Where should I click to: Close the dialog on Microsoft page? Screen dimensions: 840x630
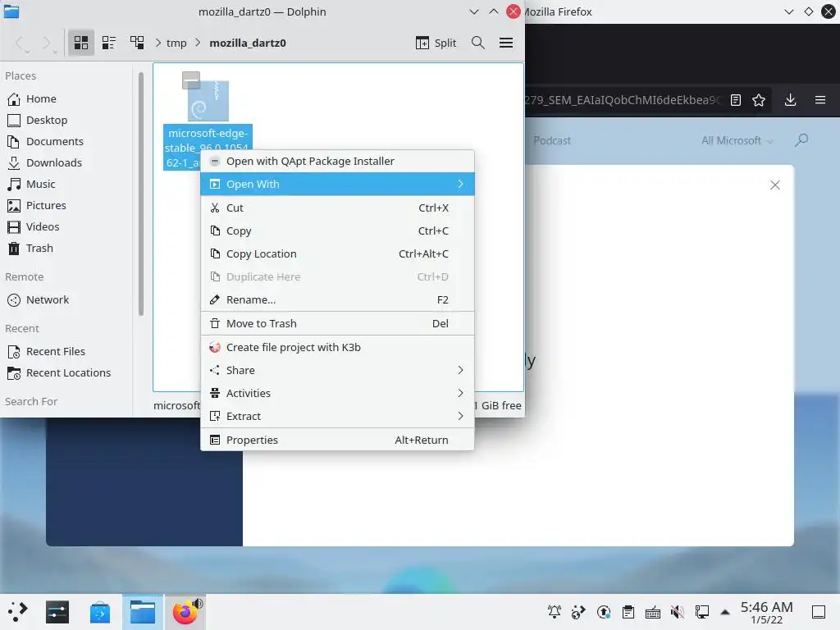click(x=774, y=185)
